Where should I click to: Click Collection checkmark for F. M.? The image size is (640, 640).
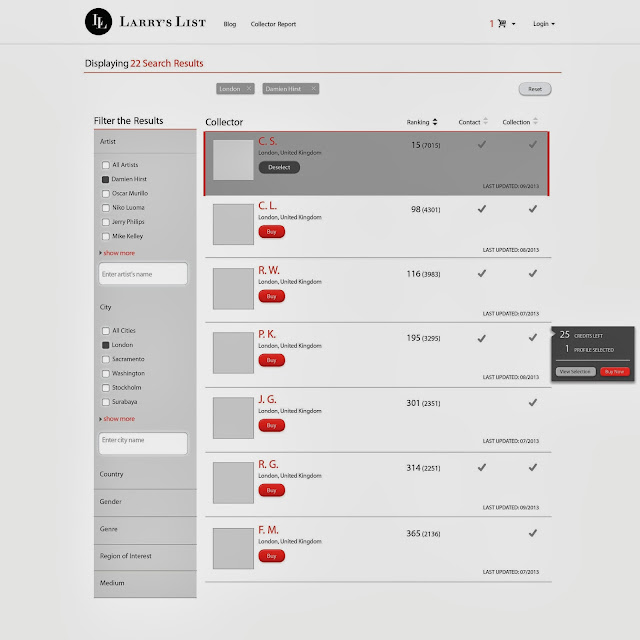[533, 533]
